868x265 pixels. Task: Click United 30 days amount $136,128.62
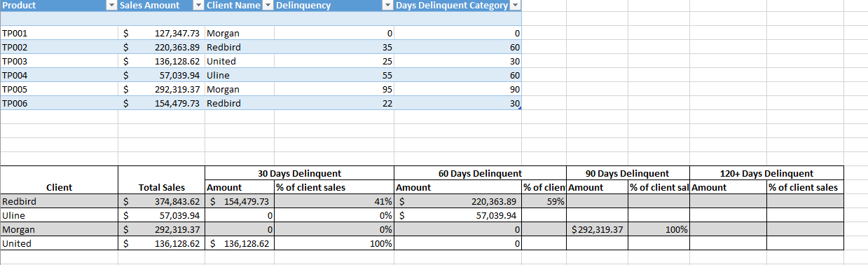pyautogui.click(x=239, y=243)
